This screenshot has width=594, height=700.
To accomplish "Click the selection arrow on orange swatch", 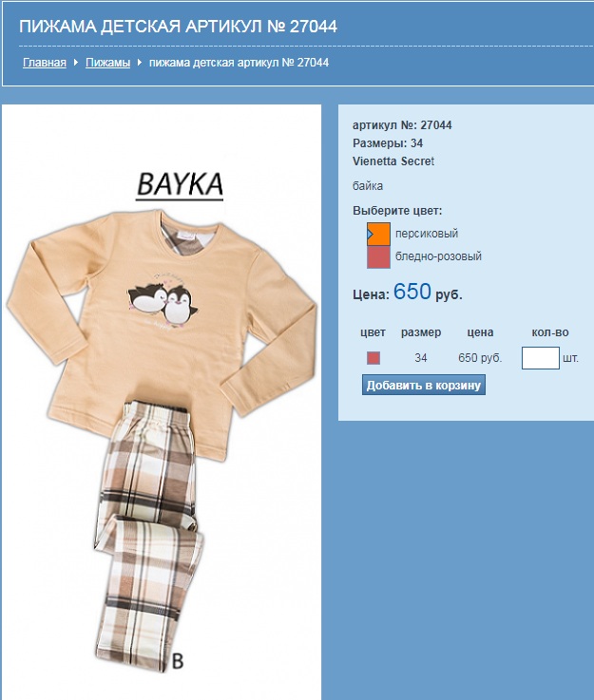I will 370,234.
